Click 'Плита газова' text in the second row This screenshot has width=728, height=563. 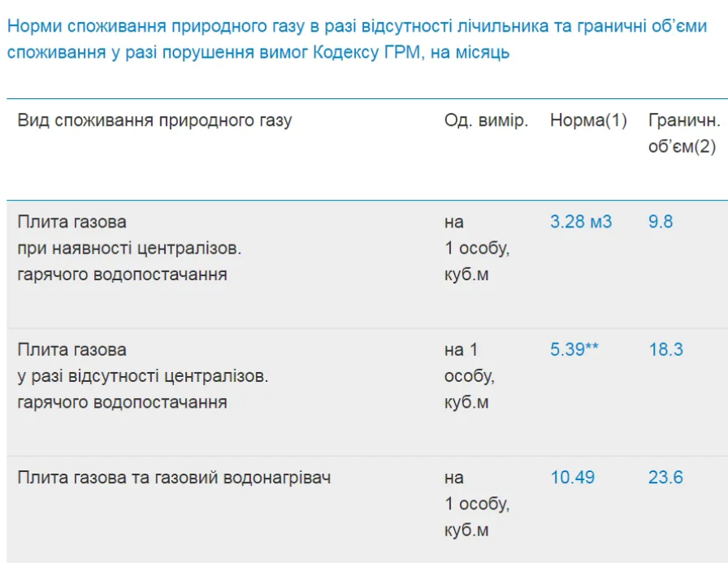click(72, 349)
